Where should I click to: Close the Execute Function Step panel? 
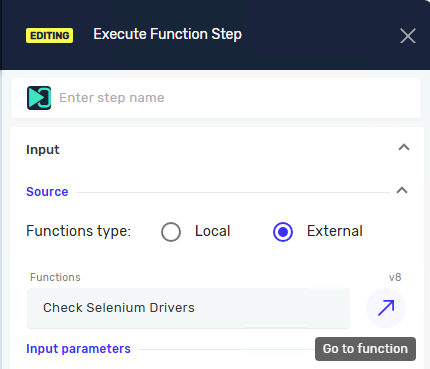point(408,36)
